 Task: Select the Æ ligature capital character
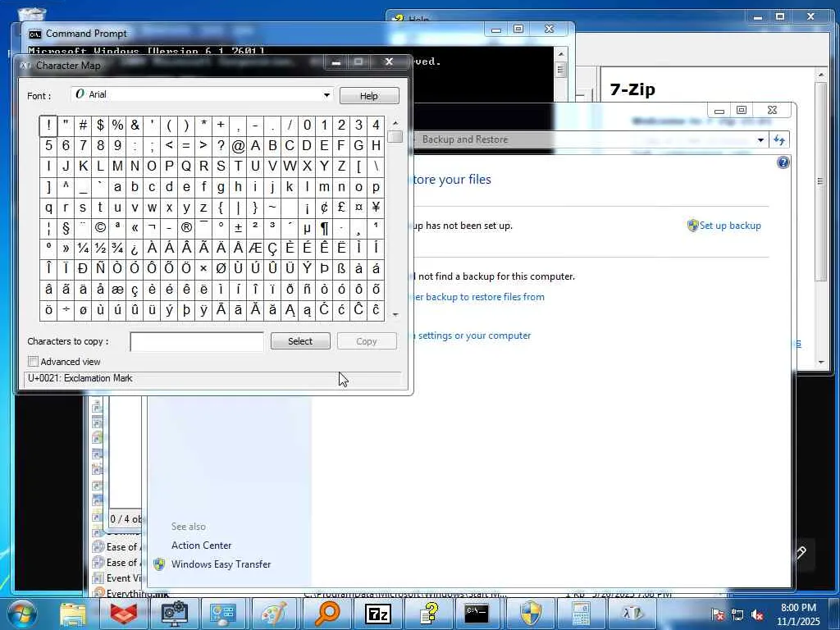255,248
